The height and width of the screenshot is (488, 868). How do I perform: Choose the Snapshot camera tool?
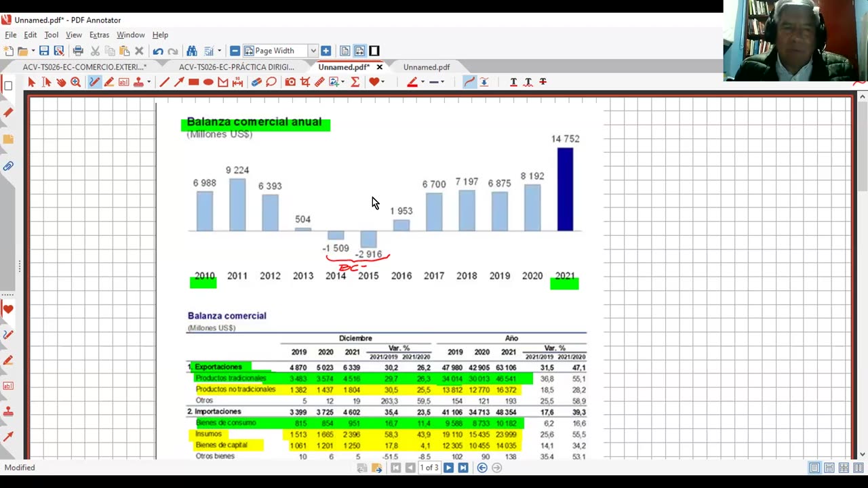pyautogui.click(x=290, y=82)
